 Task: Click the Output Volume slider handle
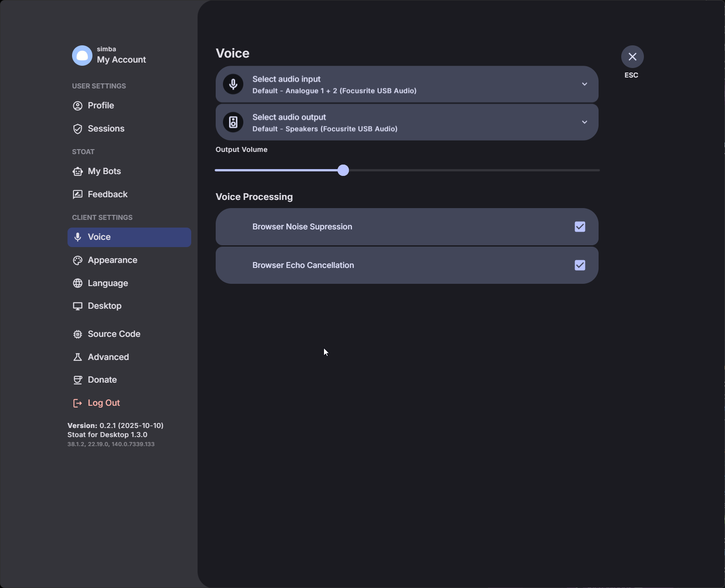click(x=343, y=170)
